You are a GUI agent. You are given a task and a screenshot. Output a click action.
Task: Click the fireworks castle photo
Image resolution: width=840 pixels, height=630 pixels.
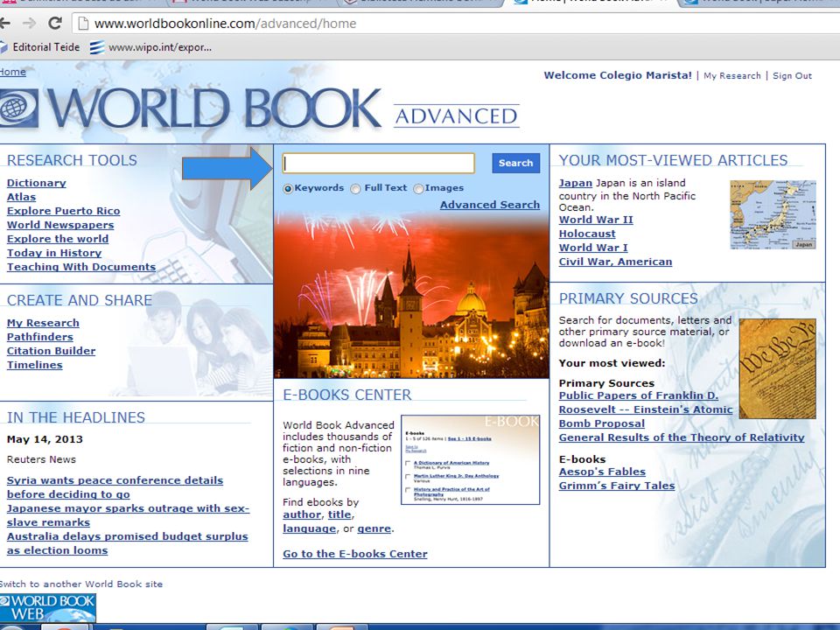(x=411, y=295)
